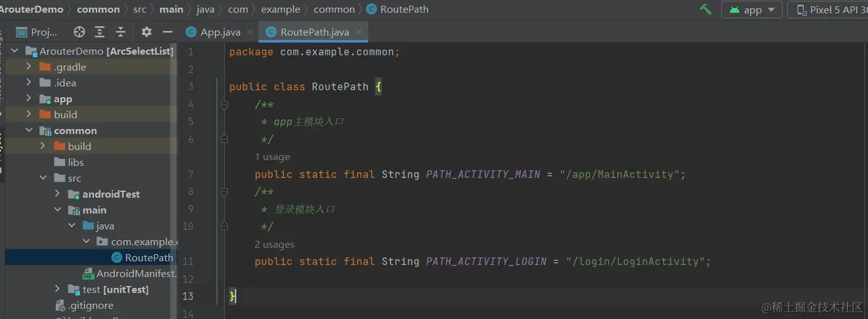This screenshot has height=319, width=868.
Task: Collapse the ArouterDemo root node arrow
Action: click(15, 51)
